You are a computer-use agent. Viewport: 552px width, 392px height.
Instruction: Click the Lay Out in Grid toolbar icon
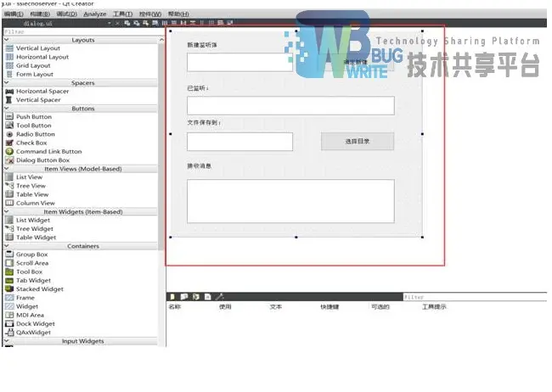[x=211, y=23]
